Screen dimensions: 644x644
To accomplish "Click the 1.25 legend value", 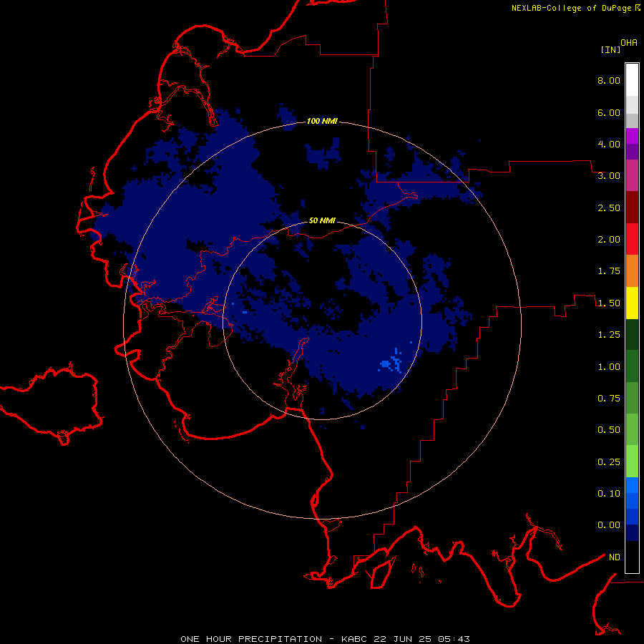I will 609,335.
